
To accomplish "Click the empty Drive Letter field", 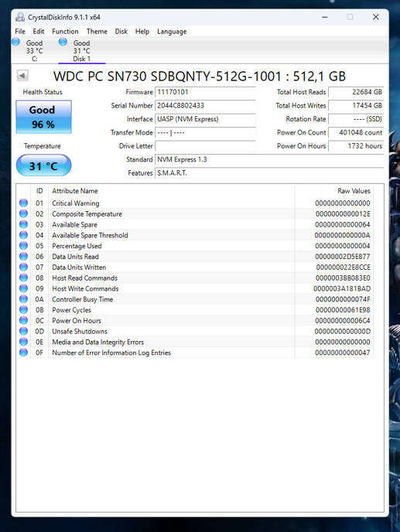I will pos(206,146).
